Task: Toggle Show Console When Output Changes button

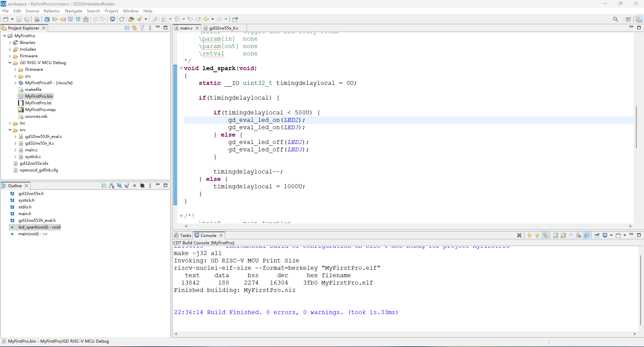Action: (587, 236)
